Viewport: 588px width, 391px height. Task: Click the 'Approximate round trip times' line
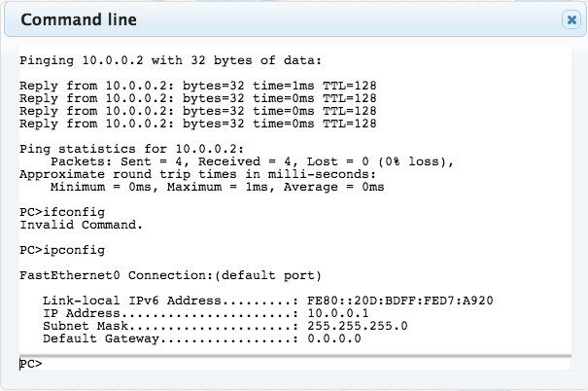coord(197,174)
